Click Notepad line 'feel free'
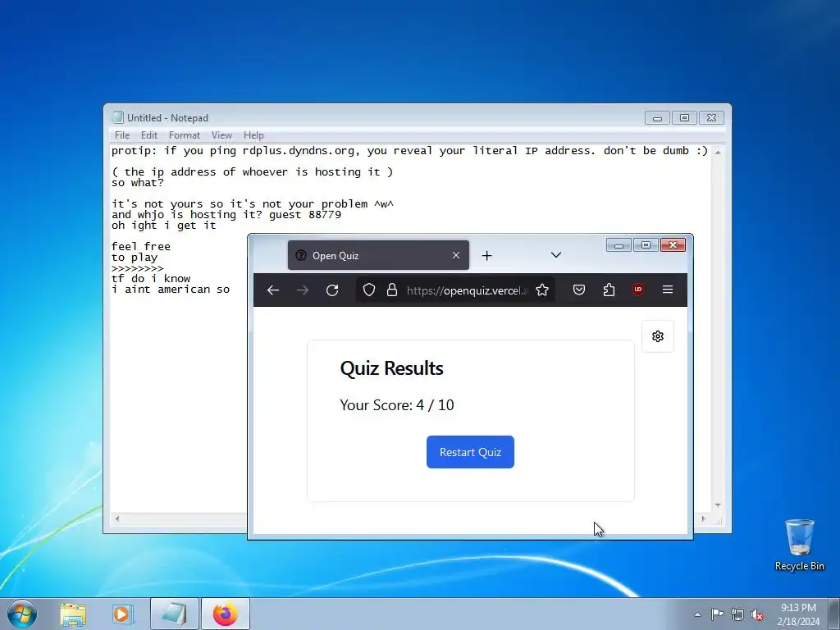 (141, 246)
